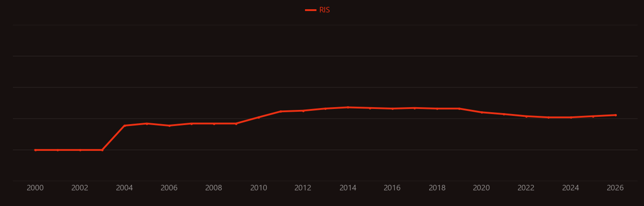Select the 2019 data point on the line

(459, 109)
